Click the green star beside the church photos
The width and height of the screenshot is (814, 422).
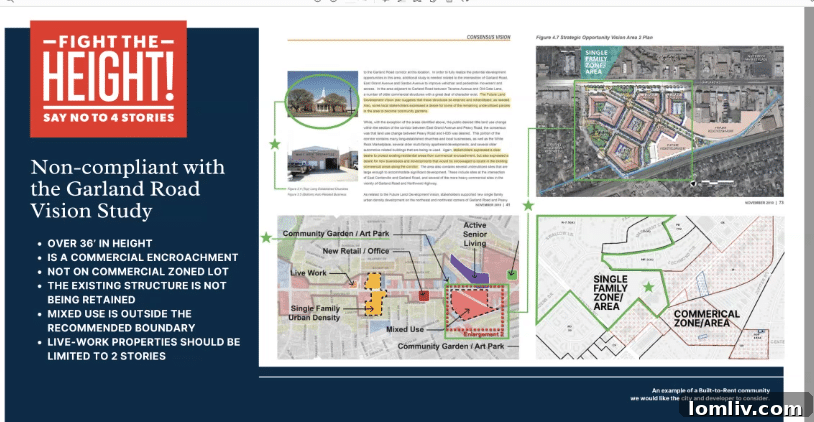click(x=275, y=144)
